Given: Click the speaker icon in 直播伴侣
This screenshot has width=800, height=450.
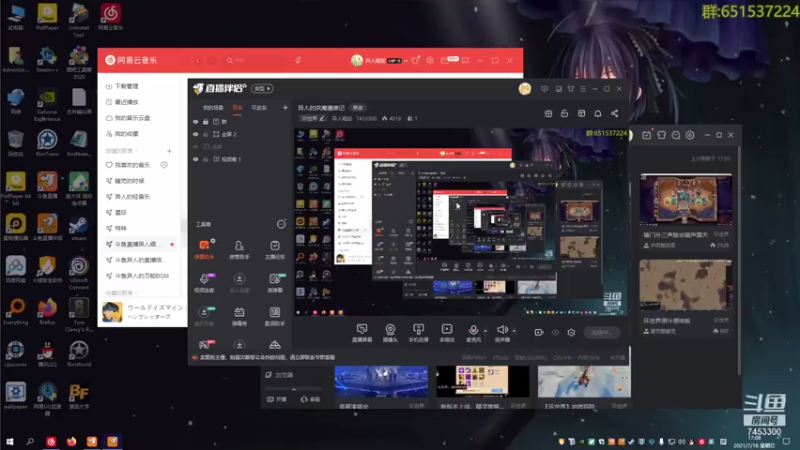Looking at the screenshot, I should click(502, 330).
